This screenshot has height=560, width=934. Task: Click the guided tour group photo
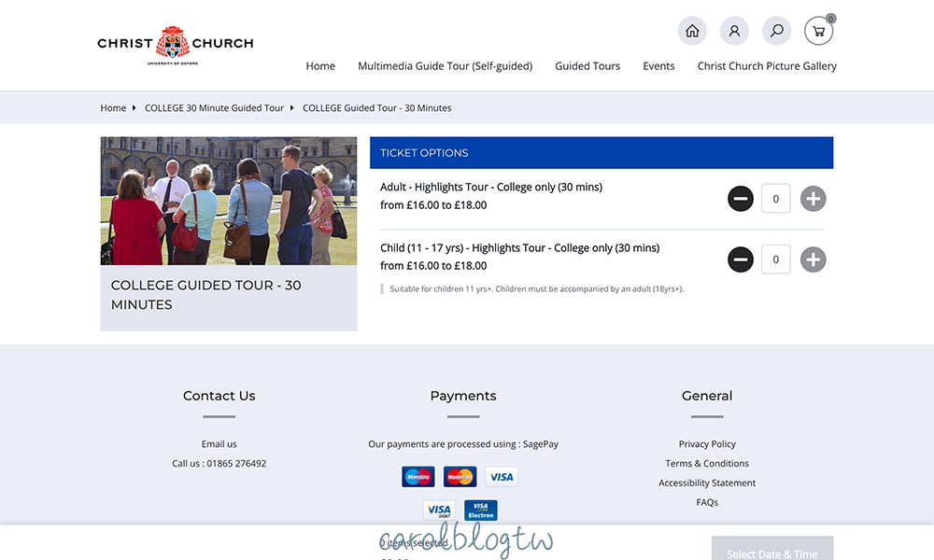[x=229, y=202]
